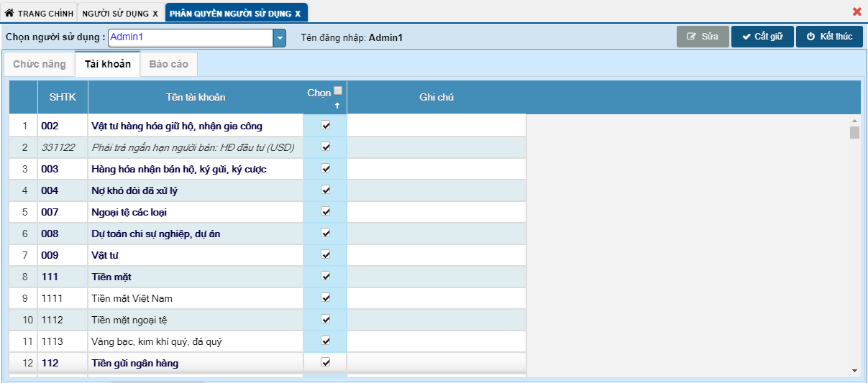Click the sort arrow in Chọn column header

point(337,106)
